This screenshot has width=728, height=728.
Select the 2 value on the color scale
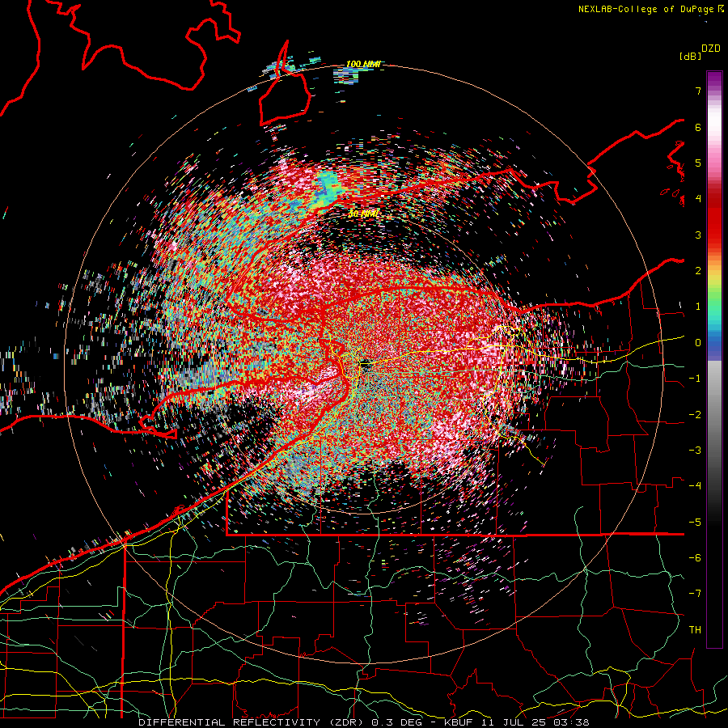698,271
